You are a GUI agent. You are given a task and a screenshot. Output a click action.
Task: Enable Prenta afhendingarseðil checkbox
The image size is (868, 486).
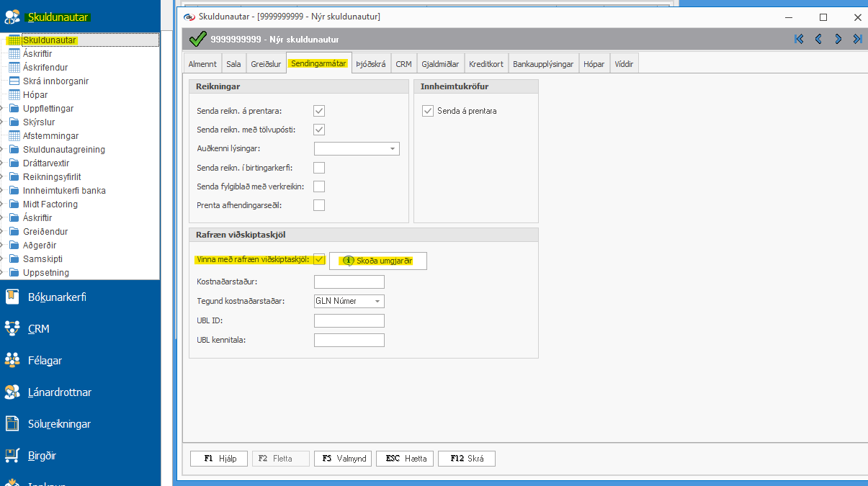[319, 205]
